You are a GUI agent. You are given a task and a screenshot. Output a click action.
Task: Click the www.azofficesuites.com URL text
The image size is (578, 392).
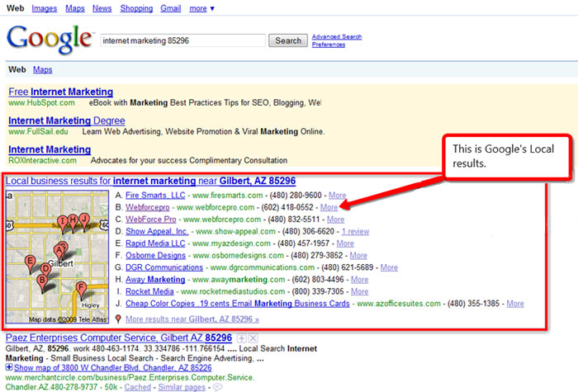(399, 304)
